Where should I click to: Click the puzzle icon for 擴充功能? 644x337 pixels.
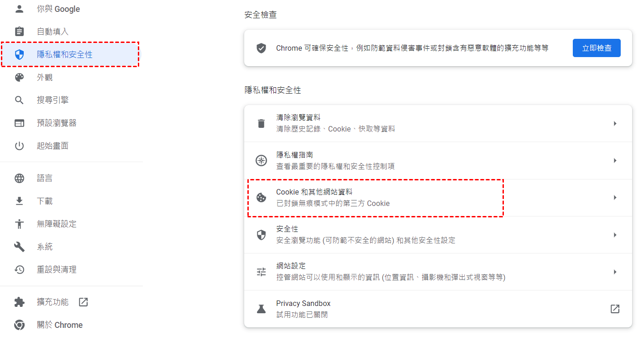click(19, 302)
